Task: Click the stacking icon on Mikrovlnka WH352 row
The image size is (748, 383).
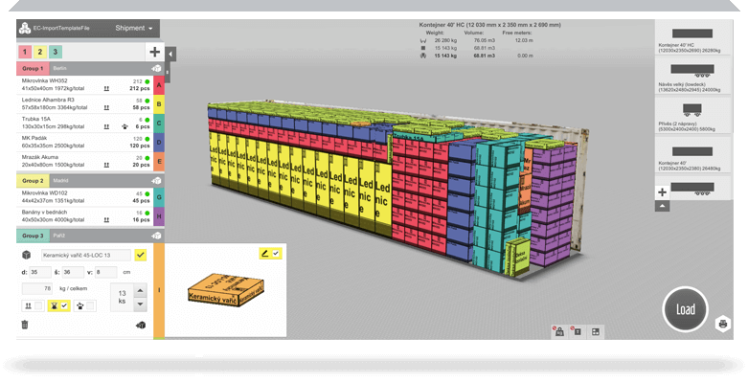Action: click(x=106, y=89)
